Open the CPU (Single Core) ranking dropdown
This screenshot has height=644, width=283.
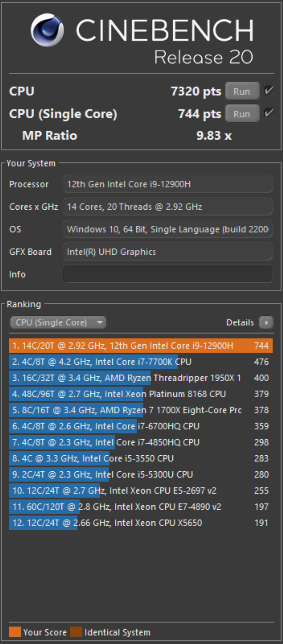58,322
